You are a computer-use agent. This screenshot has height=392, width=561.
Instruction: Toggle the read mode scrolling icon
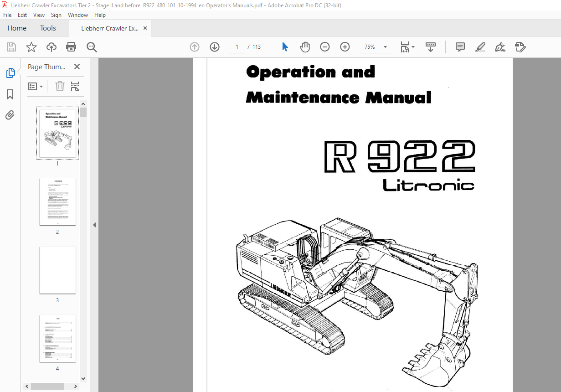tap(431, 47)
